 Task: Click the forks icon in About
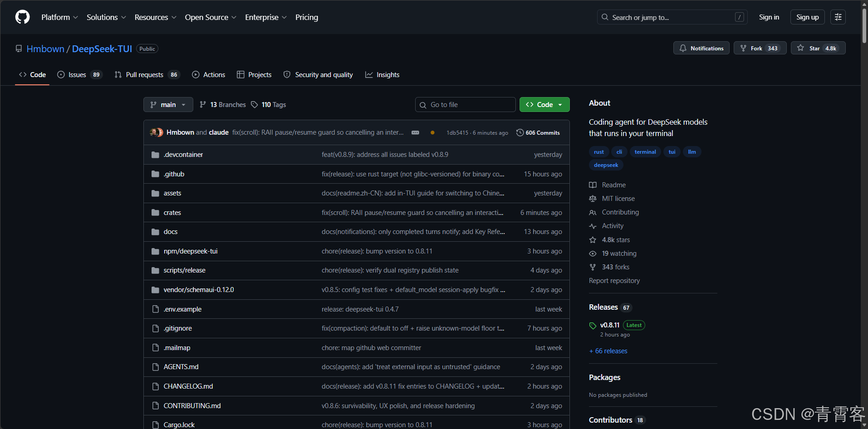[x=593, y=267]
